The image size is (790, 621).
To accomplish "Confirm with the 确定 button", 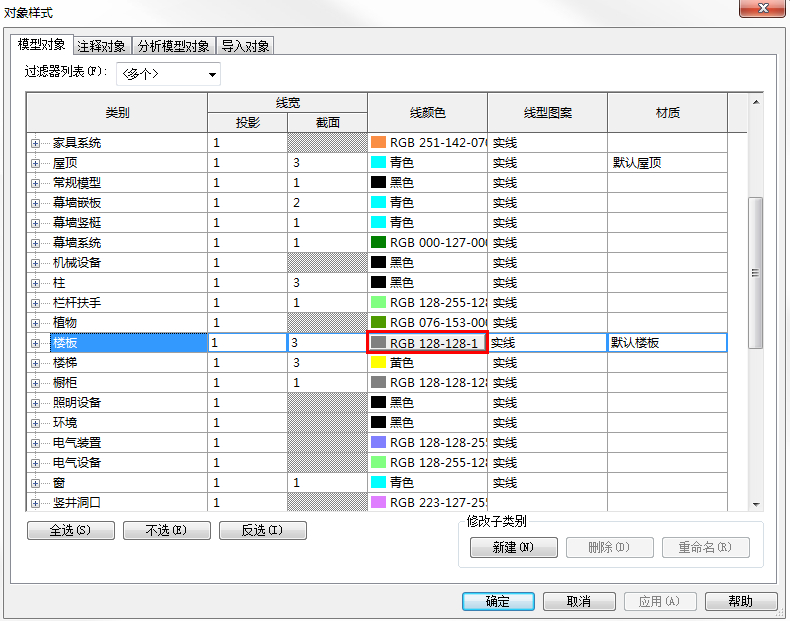I will pos(498,601).
